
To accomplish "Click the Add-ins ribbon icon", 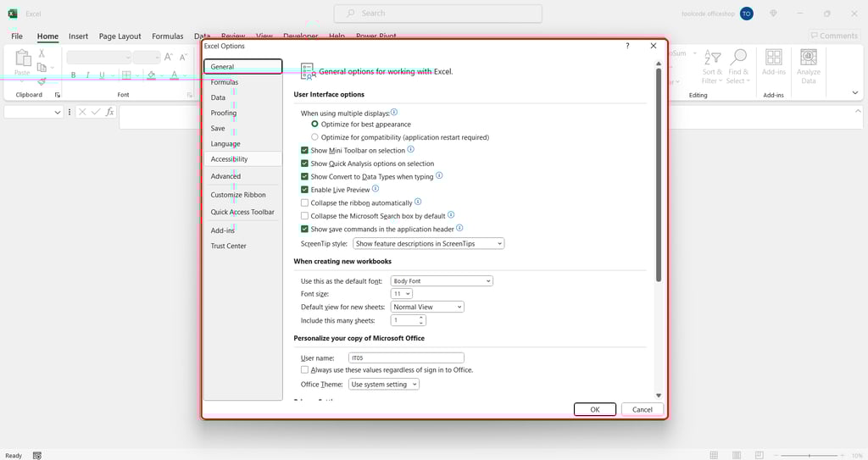I will coord(773,58).
